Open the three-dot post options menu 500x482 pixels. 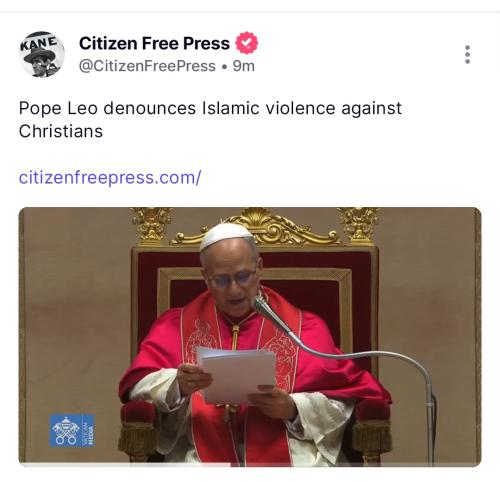(x=467, y=55)
